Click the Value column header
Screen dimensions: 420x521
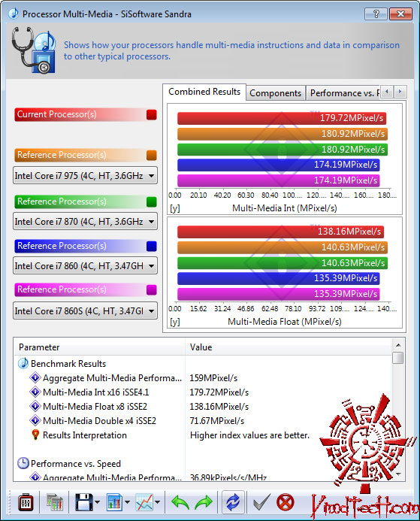click(289, 347)
